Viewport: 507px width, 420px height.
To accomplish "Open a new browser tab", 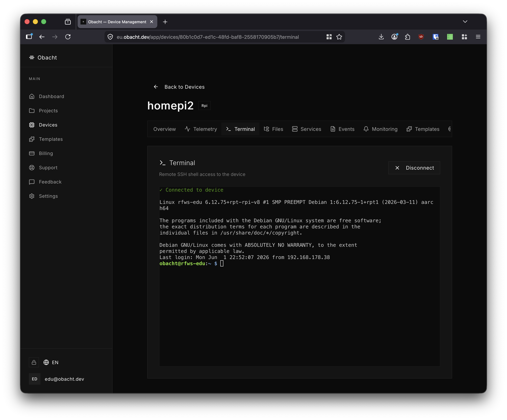I will [x=165, y=22].
